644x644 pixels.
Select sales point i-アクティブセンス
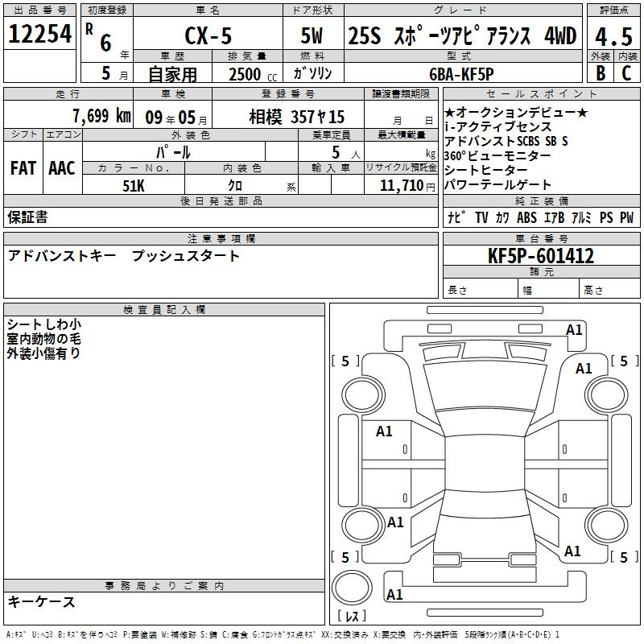click(497, 126)
